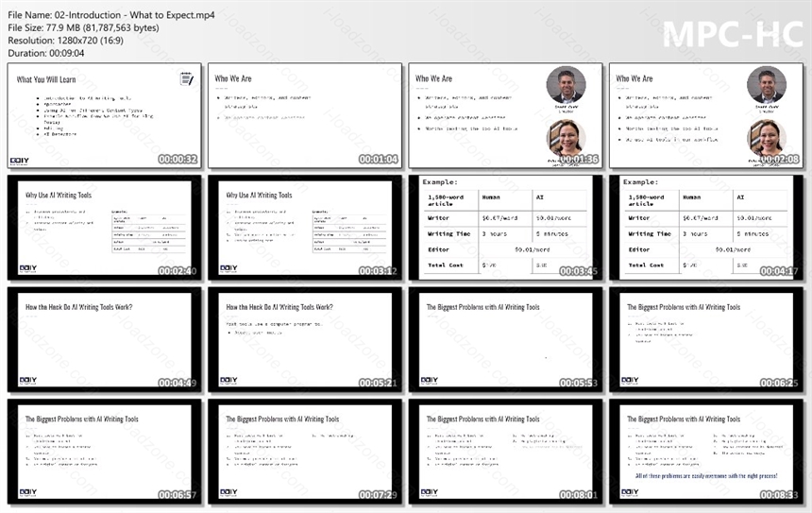The image size is (812, 513).
Task: Click "How the Heck" title in 00:05:21 thumbnail
Action: pyautogui.click(x=279, y=307)
